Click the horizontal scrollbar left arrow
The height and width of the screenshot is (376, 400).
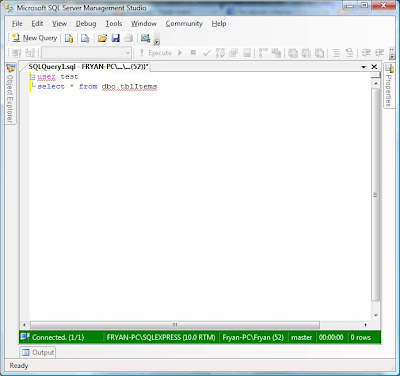(x=24, y=325)
